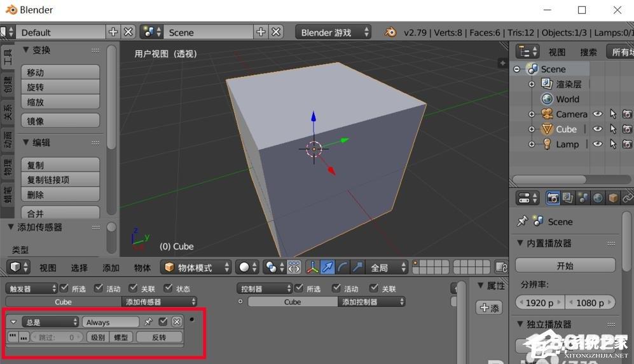Delete the Default screen layout

click(x=128, y=32)
